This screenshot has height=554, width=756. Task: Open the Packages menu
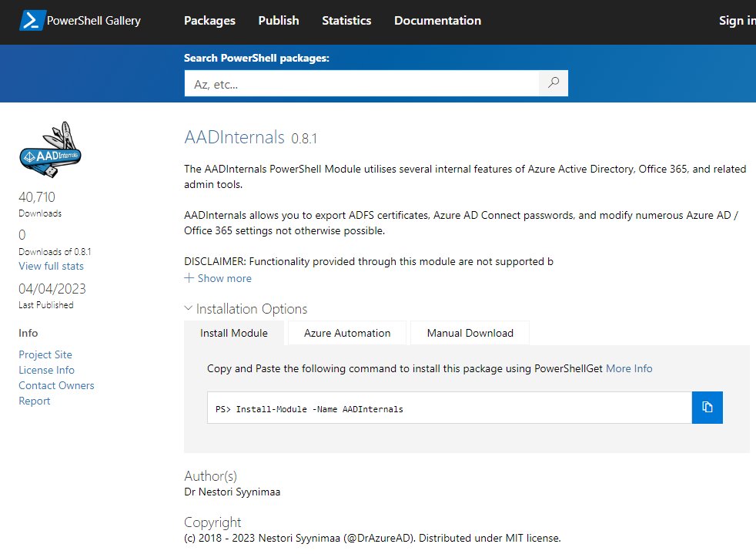click(x=209, y=21)
